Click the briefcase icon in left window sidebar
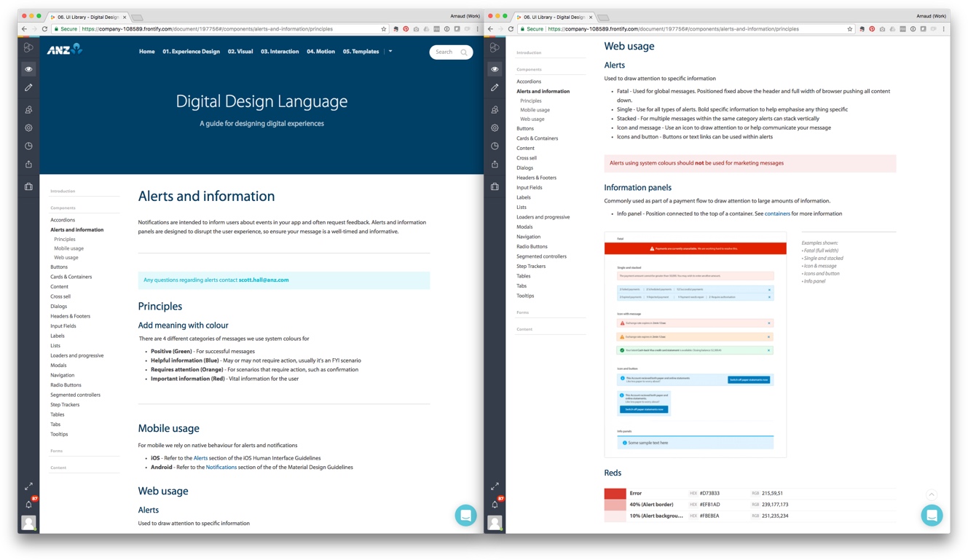968x560 pixels. click(x=28, y=186)
